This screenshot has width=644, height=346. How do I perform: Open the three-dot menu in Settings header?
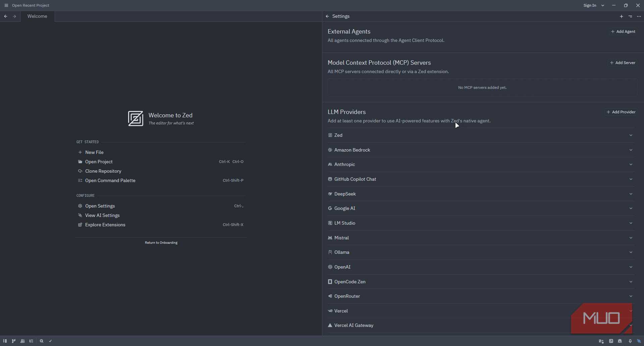(639, 16)
